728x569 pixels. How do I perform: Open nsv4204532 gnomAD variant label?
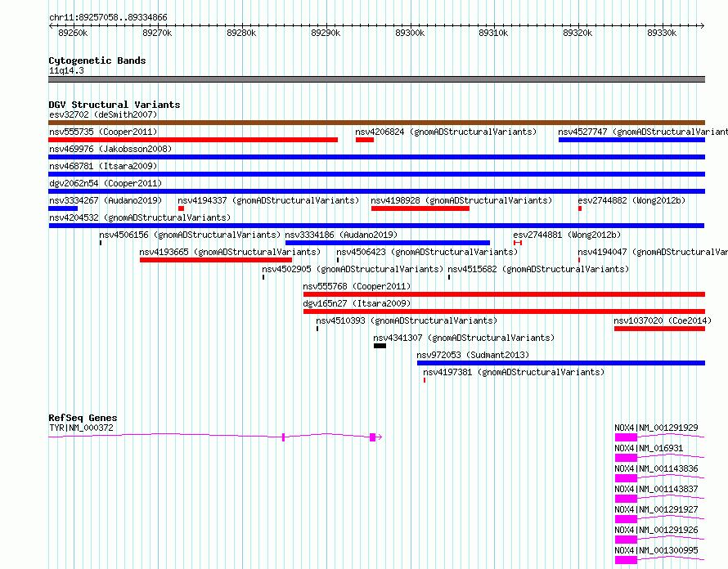[140, 217]
